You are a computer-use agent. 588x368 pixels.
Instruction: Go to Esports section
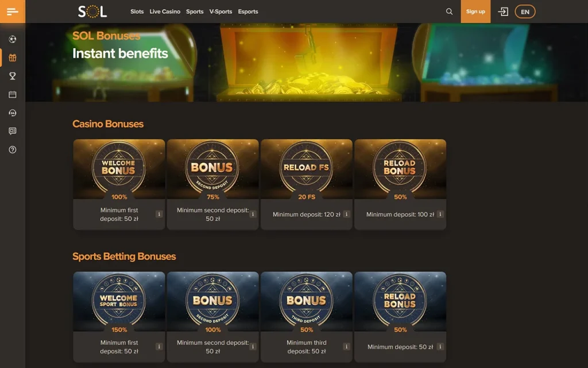coord(248,11)
